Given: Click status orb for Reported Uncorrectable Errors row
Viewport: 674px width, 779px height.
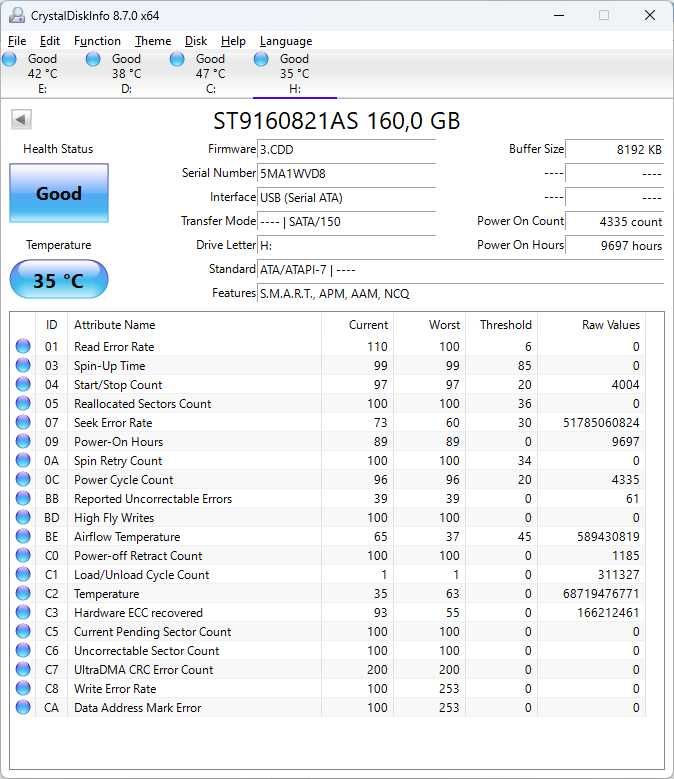Looking at the screenshot, I should pyautogui.click(x=23, y=498).
